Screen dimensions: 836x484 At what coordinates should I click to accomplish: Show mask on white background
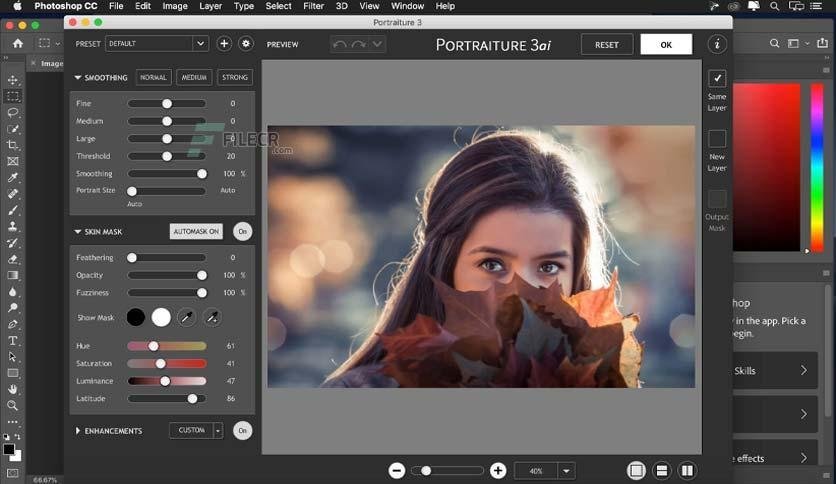(161, 317)
